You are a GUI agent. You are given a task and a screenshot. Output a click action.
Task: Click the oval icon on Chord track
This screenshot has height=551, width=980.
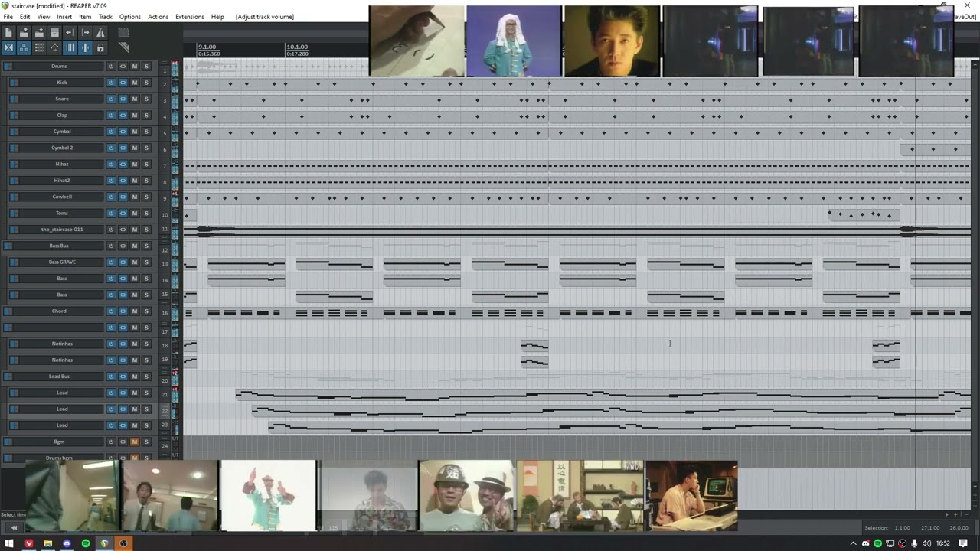point(122,311)
